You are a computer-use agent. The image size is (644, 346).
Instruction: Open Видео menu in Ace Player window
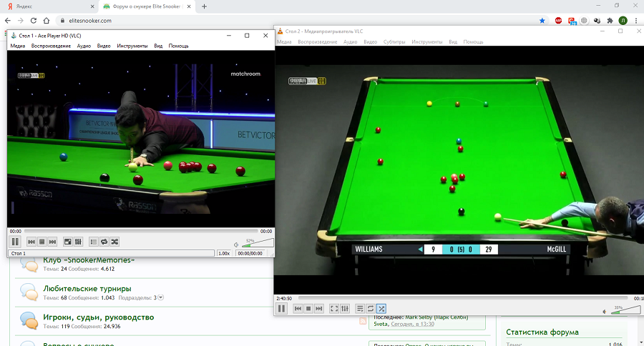click(x=104, y=46)
